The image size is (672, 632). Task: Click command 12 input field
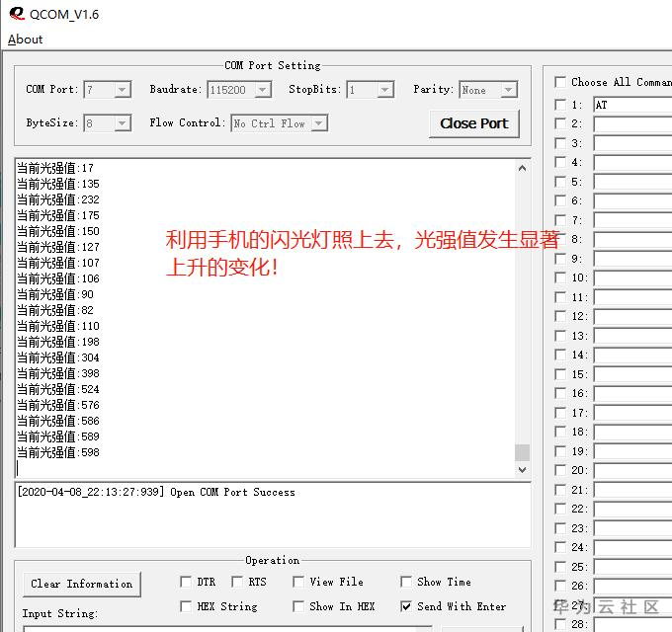click(632, 316)
